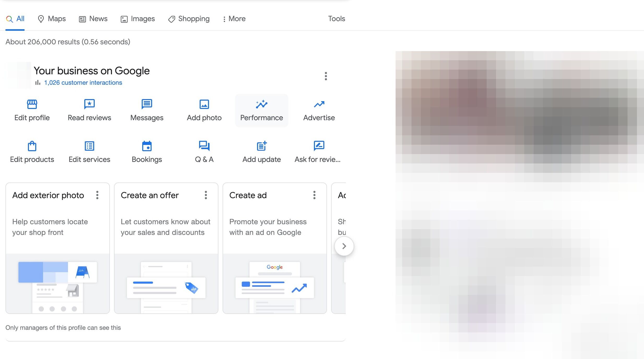The height and width of the screenshot is (359, 644).
Task: Click the Create ad Google illustration
Action: (x=275, y=284)
